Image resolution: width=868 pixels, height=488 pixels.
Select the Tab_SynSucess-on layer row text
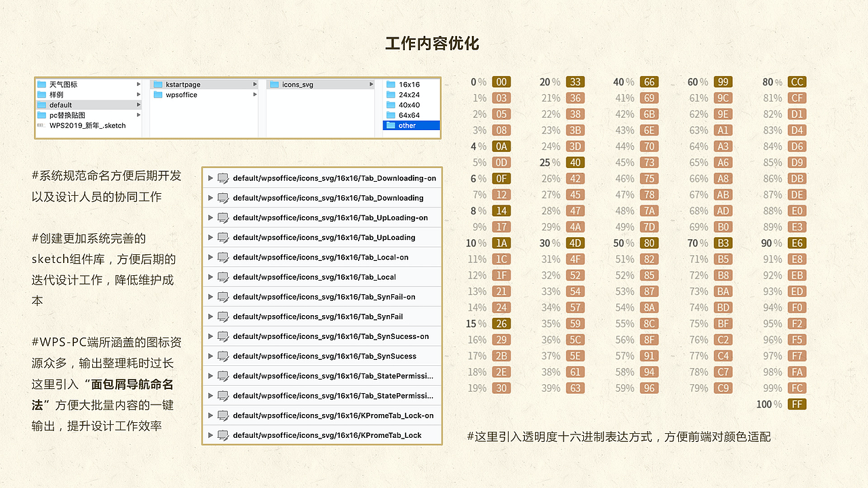pyautogui.click(x=331, y=336)
